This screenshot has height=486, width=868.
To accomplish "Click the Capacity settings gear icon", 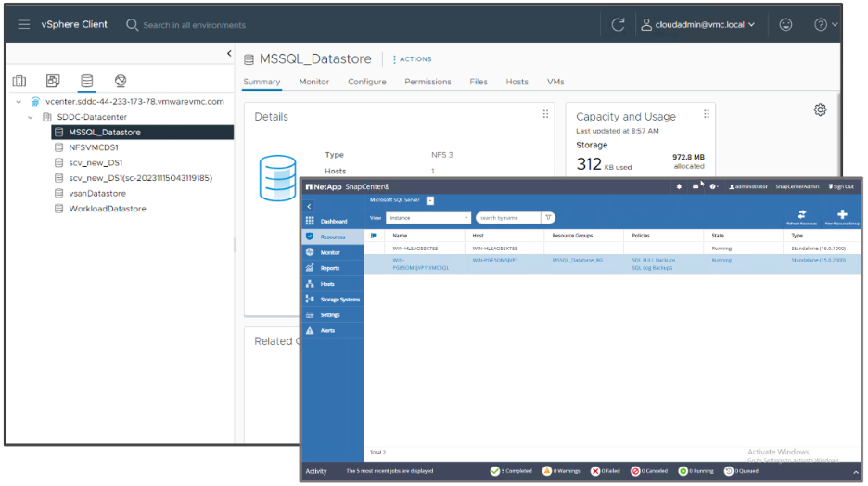I will coord(820,110).
